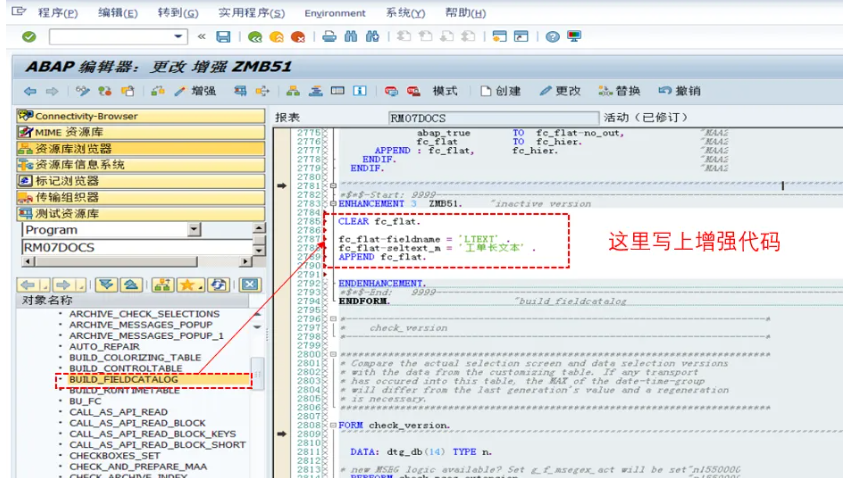This screenshot has width=843, height=478.
Task: Click the 模式 pattern button
Action: click(445, 91)
